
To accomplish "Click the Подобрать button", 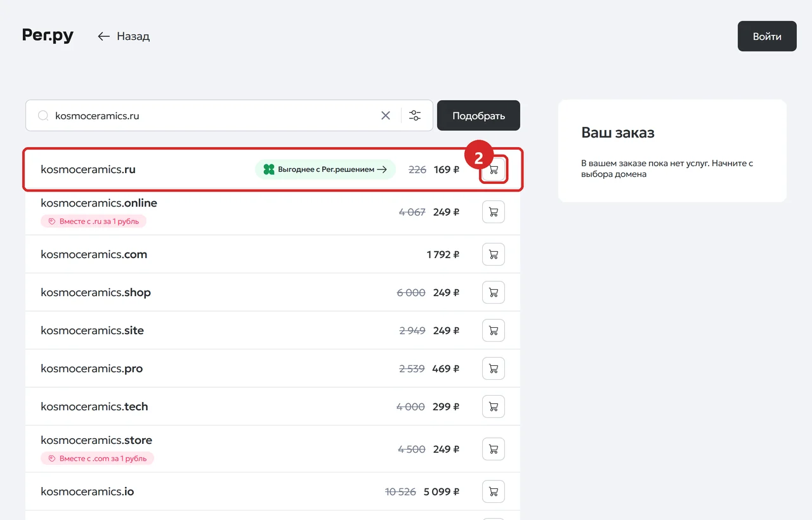I will click(x=478, y=115).
